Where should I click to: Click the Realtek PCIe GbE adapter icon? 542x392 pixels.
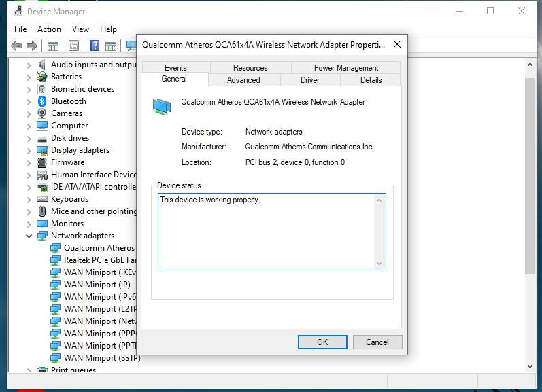click(55, 260)
